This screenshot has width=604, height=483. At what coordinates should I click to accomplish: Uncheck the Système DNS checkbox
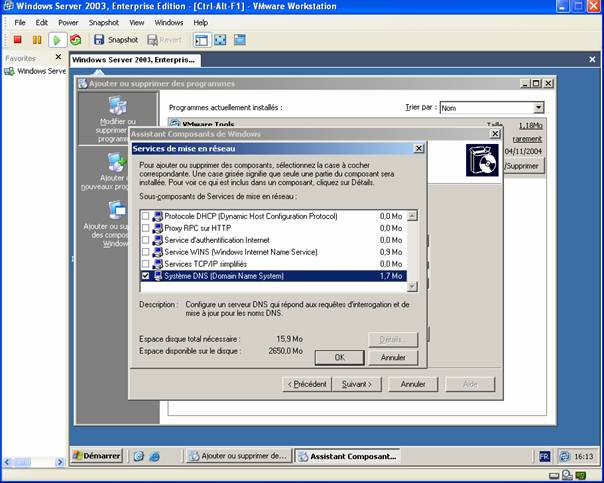(x=146, y=276)
